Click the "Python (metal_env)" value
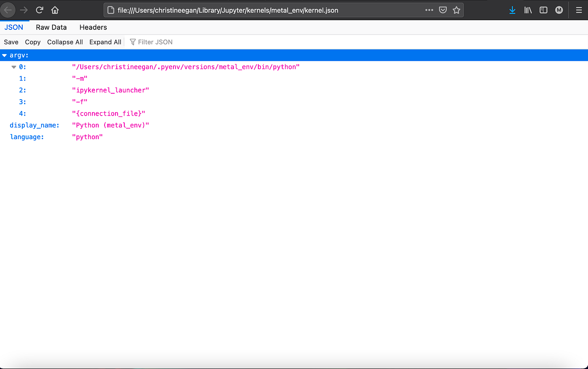Image resolution: width=588 pixels, height=369 pixels. pos(110,125)
